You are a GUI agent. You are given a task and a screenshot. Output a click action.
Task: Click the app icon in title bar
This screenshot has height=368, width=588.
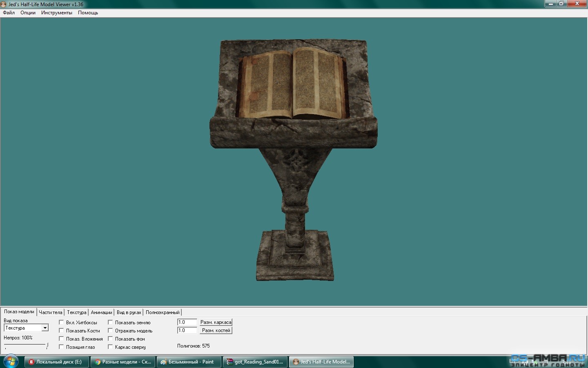coord(4,4)
